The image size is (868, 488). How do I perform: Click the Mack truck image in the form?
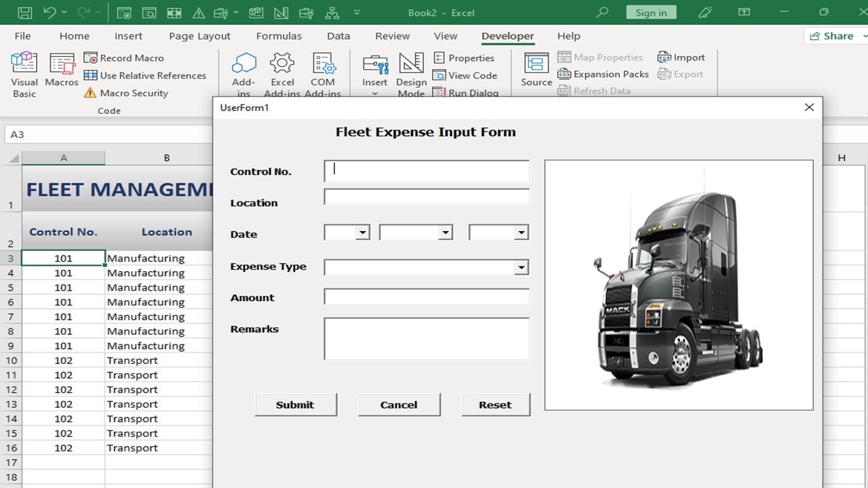tap(679, 285)
